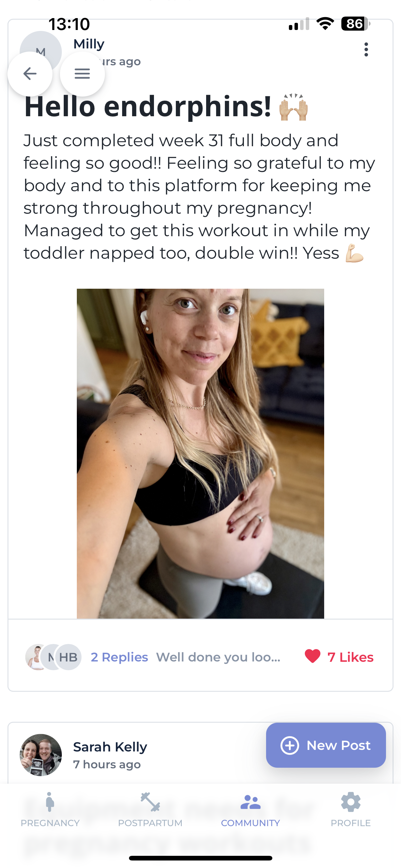Open the Profile gear icon
The image size is (401, 868).
pos(350,803)
